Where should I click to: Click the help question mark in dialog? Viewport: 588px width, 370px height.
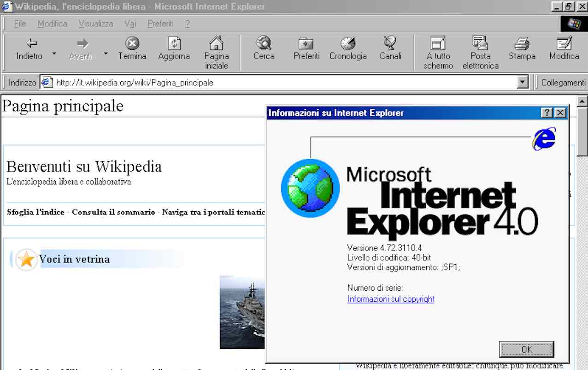click(547, 113)
